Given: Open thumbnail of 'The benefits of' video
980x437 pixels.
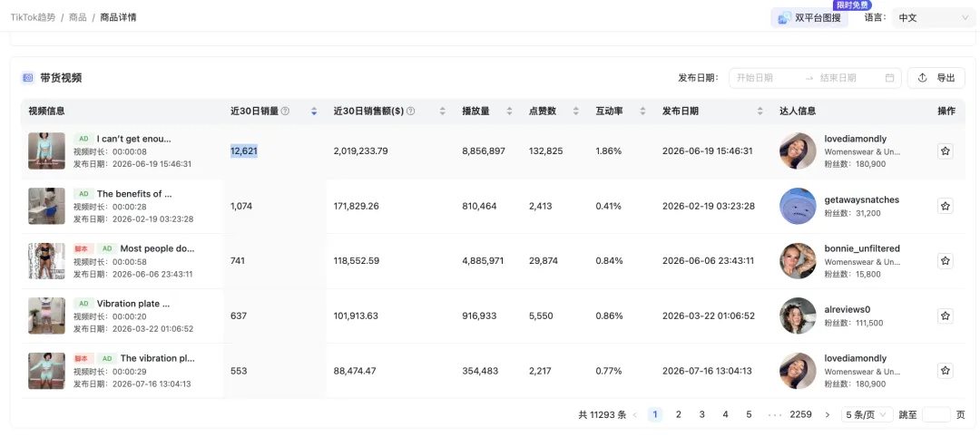Looking at the screenshot, I should pyautogui.click(x=46, y=206).
